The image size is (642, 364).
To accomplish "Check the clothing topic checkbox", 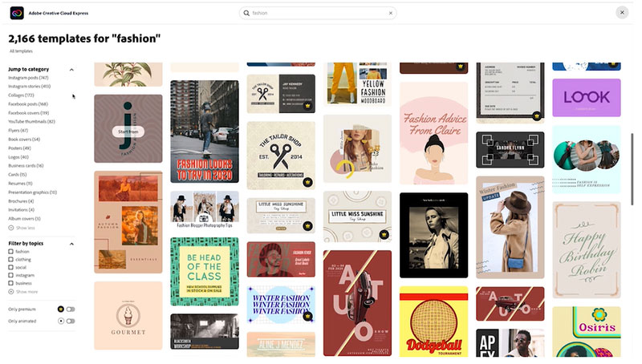I will tap(11, 261).
